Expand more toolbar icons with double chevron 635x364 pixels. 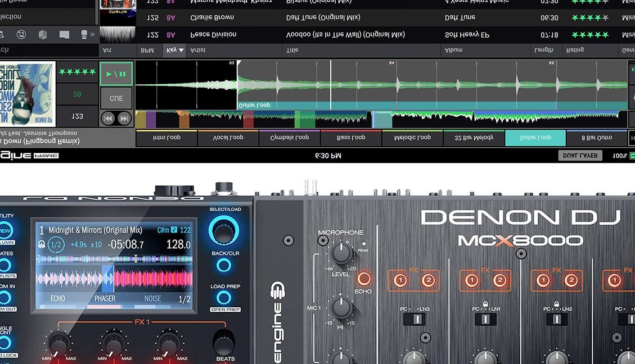tap(92, 35)
